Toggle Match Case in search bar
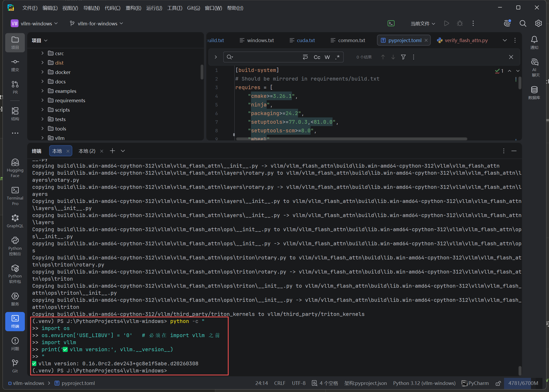 [x=317, y=57]
